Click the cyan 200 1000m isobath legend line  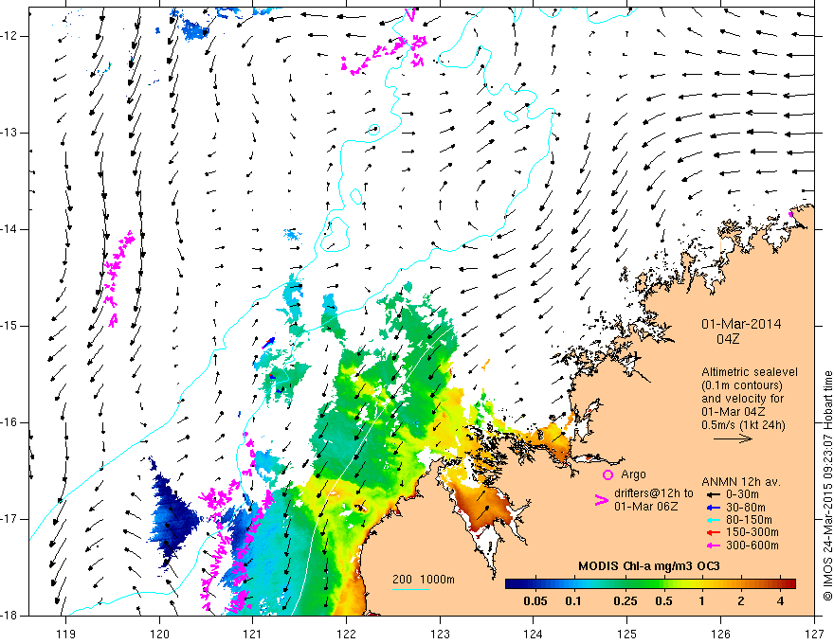[411, 589]
